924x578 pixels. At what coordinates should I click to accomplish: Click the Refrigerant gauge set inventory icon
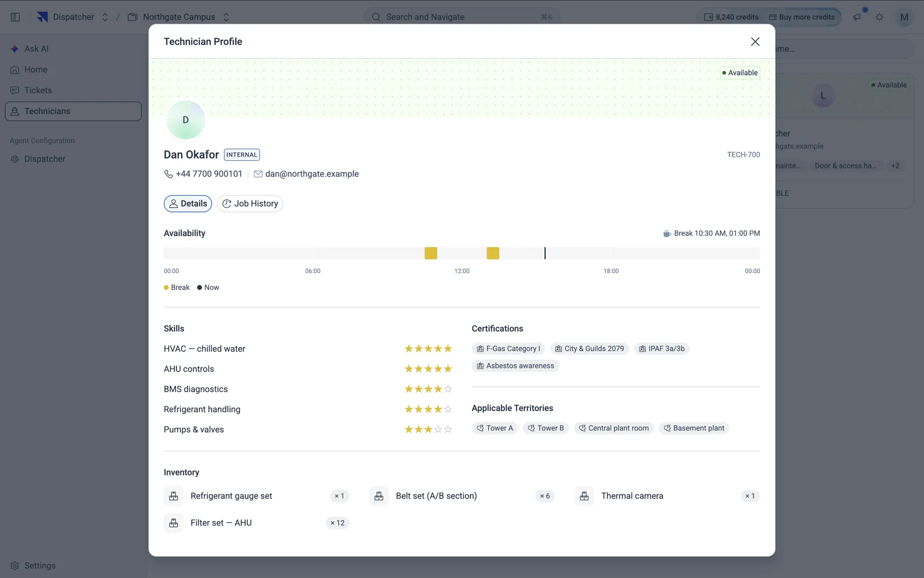click(x=174, y=496)
